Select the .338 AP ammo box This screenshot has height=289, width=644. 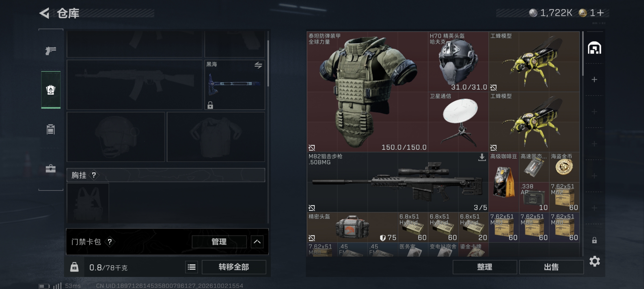534,197
